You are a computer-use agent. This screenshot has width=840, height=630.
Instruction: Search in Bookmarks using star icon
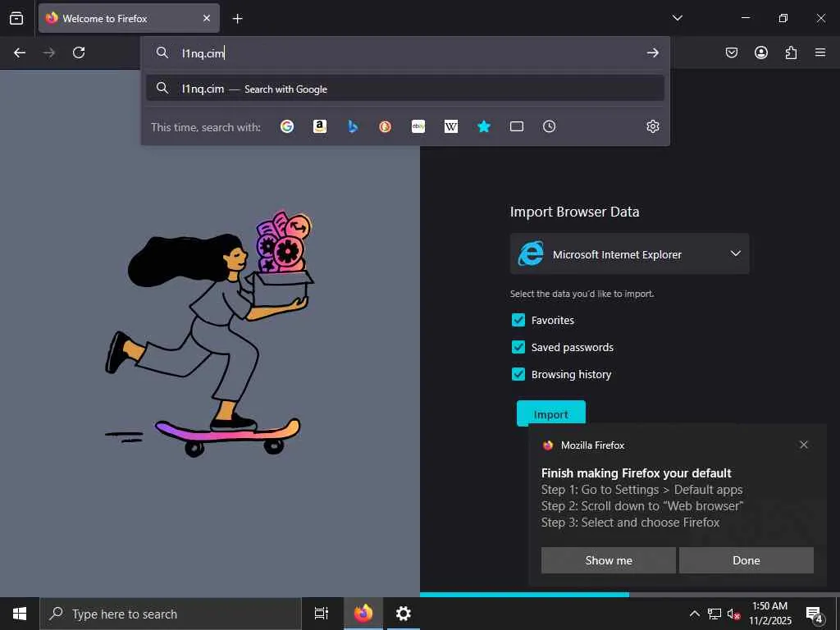pos(484,126)
